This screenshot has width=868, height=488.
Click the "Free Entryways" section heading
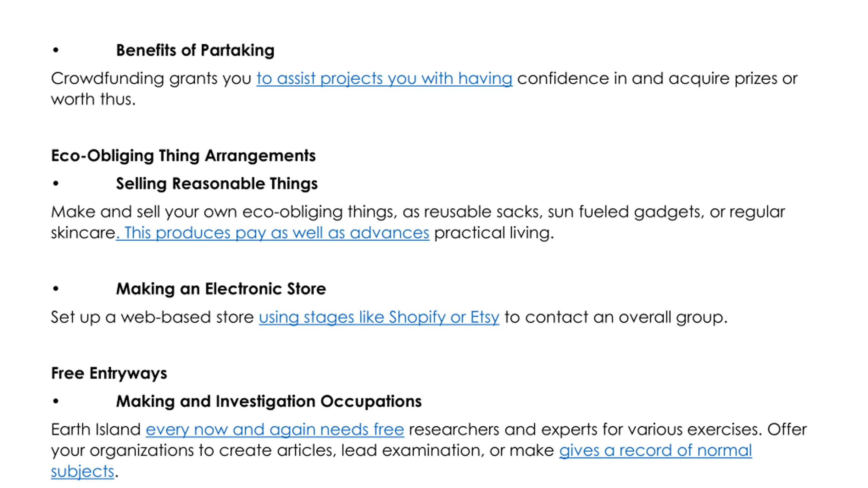click(109, 373)
